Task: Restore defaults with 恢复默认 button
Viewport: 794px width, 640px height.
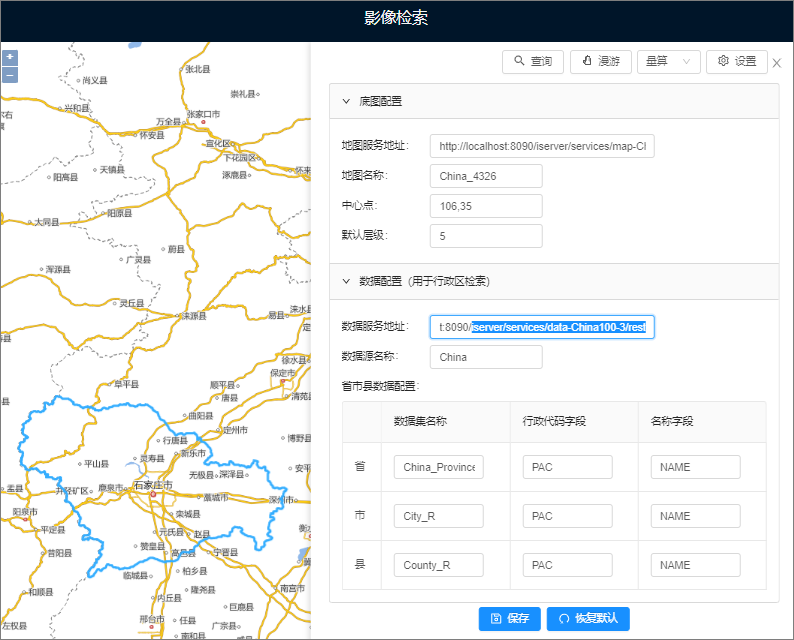Action: tap(588, 618)
